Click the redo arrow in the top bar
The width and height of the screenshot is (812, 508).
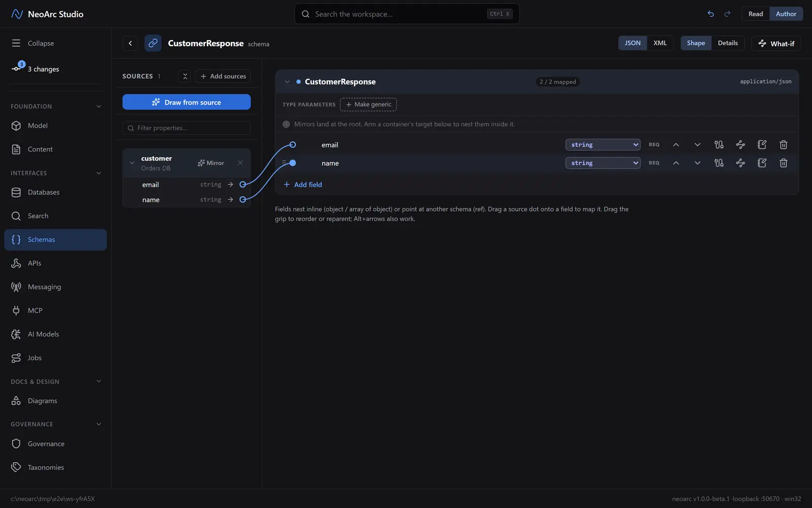[x=727, y=14]
